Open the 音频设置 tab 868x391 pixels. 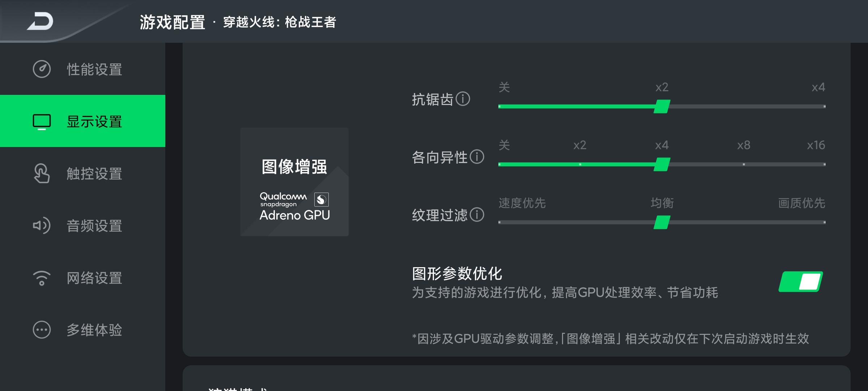click(x=82, y=226)
